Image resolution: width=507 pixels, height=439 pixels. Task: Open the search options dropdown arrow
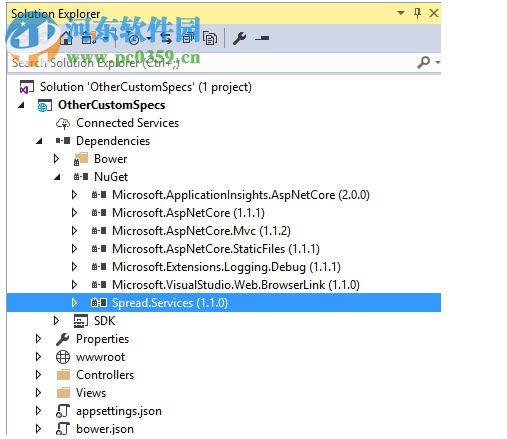437,62
